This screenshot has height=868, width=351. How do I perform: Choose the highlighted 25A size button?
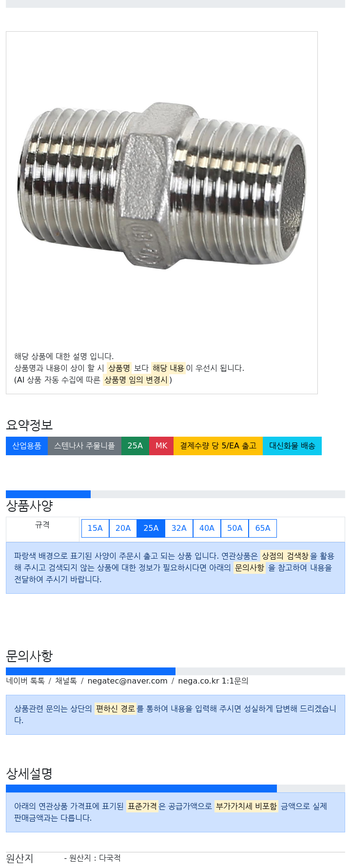tap(151, 528)
